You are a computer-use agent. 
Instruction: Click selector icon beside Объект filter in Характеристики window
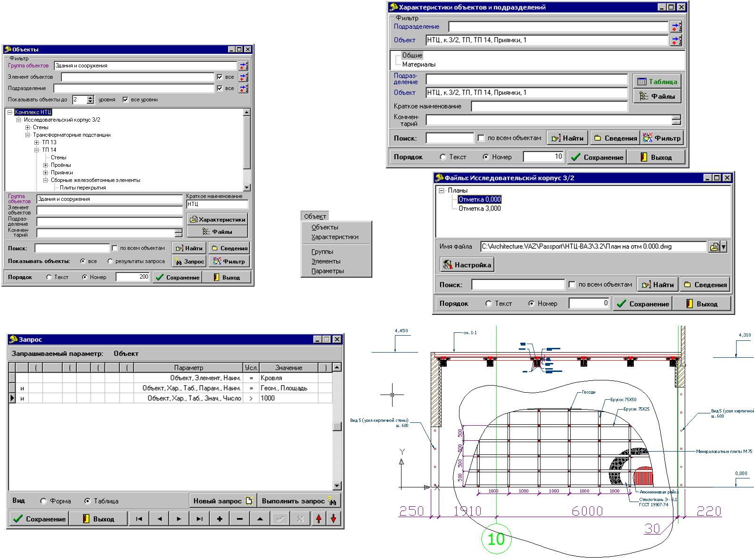click(676, 41)
